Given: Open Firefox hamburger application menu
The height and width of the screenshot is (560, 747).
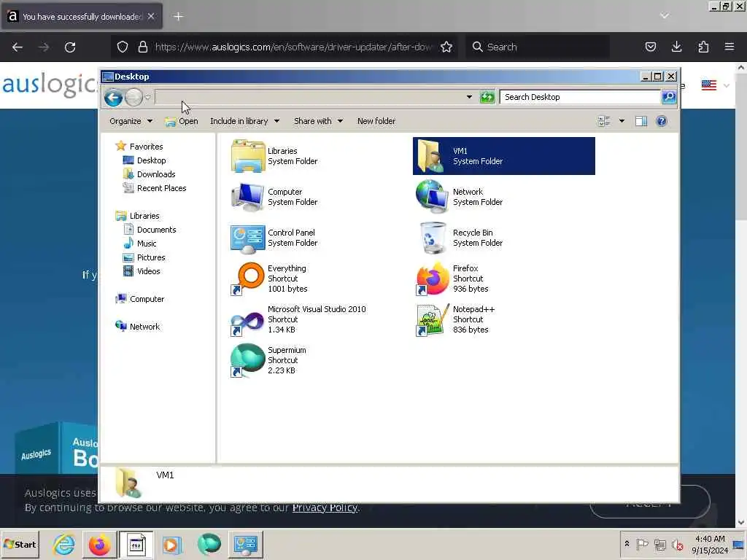Looking at the screenshot, I should 729,47.
